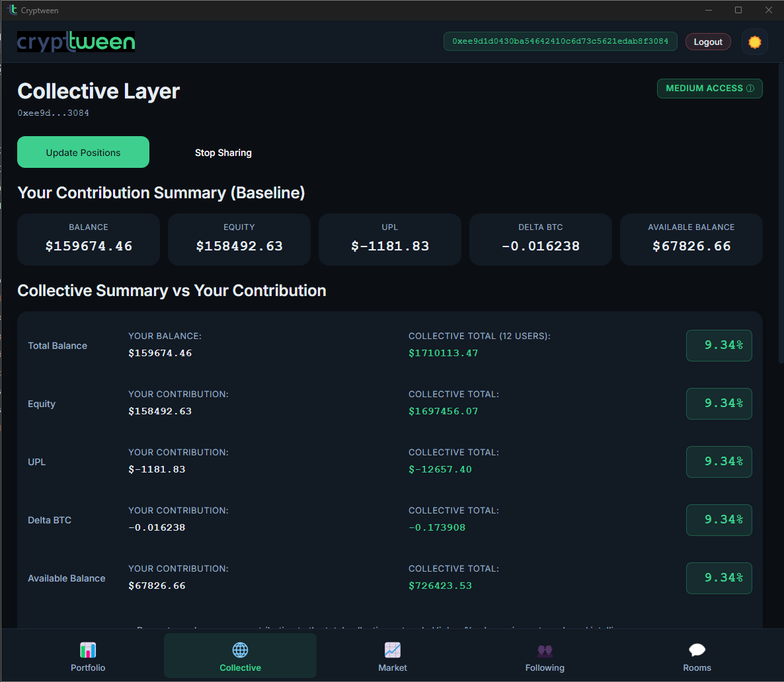
Task: Minimize the Cryptween window
Action: point(709,10)
